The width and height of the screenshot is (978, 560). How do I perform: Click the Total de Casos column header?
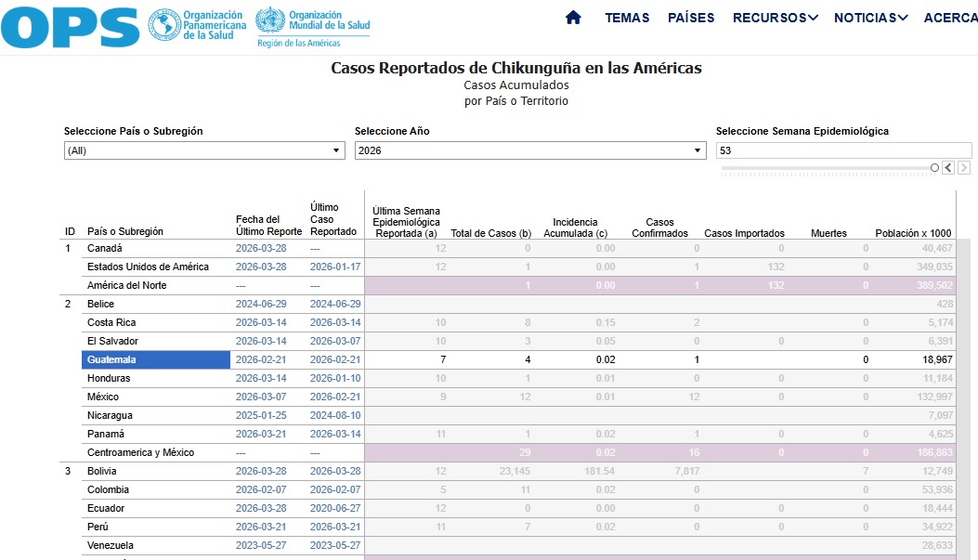point(490,233)
